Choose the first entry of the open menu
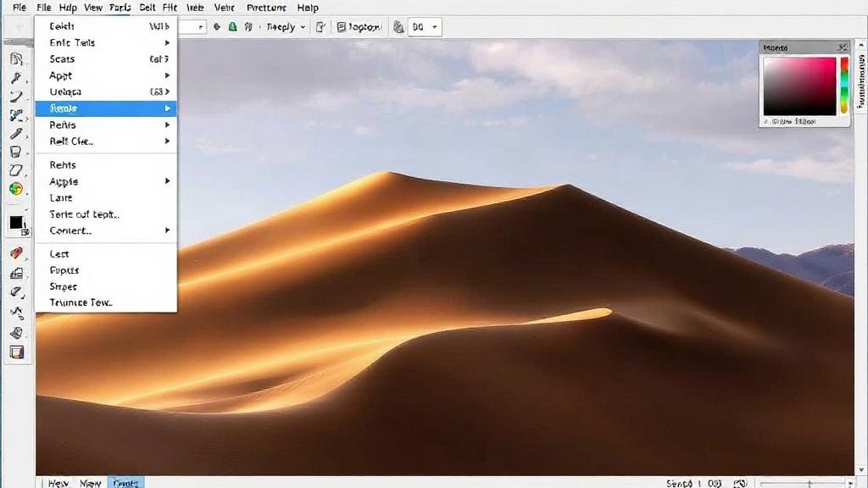This screenshot has height=488, width=868. [x=106, y=26]
